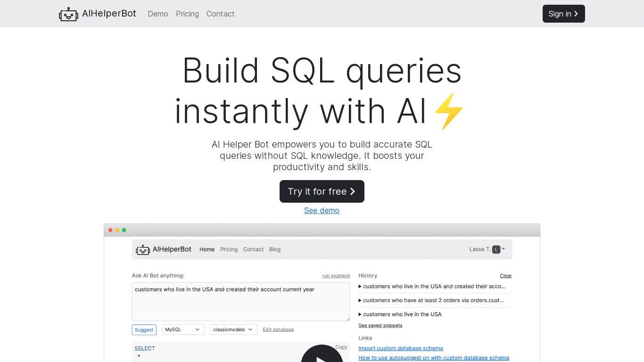Viewport: 644px width, 362px height.
Task: Click the AIHelperBot robot logo in header
Action: (68, 14)
